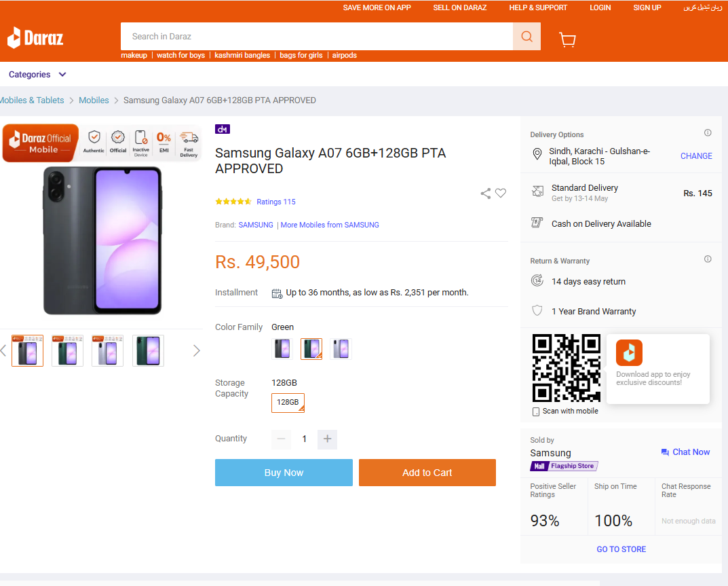
Task: Select the green color swatch
Action: coord(311,349)
